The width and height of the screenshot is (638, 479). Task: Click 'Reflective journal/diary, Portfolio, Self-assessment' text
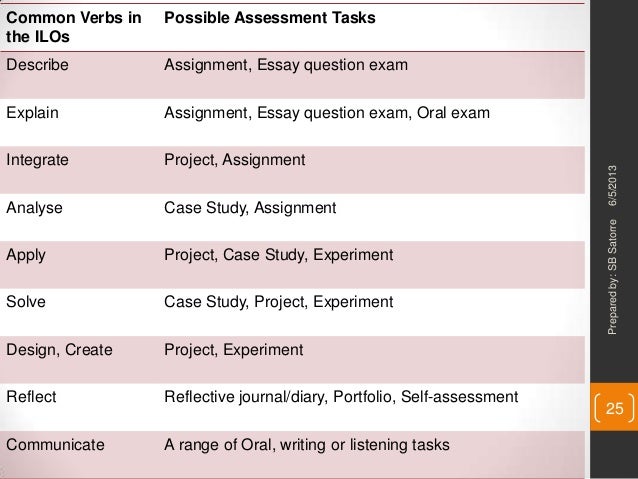(341, 397)
